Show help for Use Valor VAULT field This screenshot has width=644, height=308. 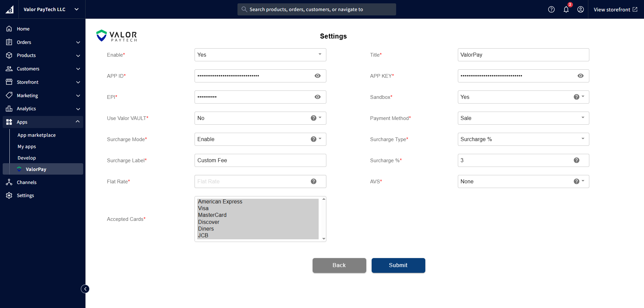[x=314, y=118]
